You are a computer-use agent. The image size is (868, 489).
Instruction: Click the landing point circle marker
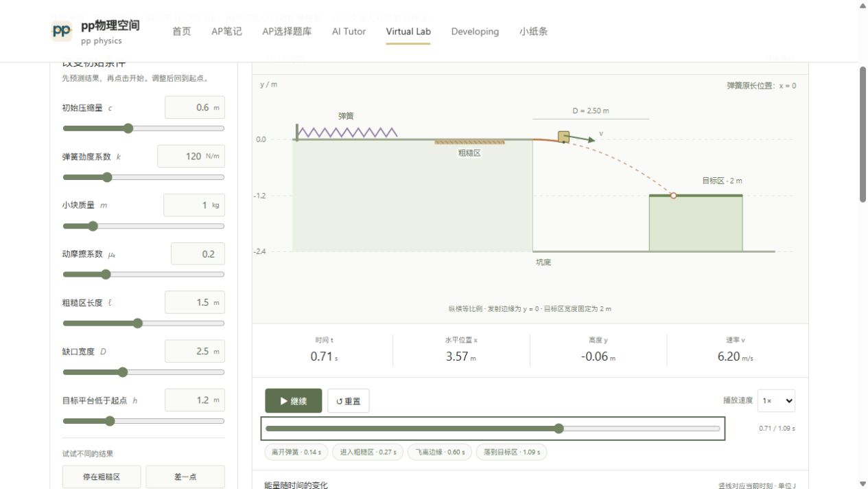673,196
